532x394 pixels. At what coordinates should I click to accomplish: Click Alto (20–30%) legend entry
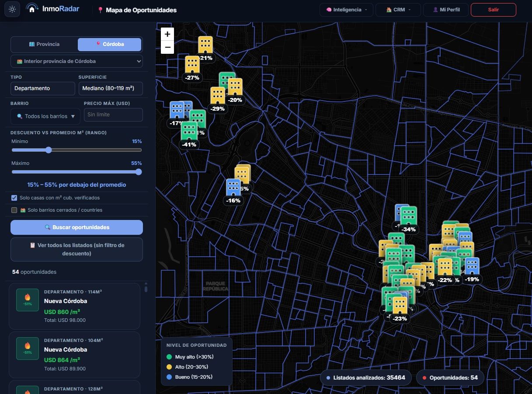[x=188, y=367]
